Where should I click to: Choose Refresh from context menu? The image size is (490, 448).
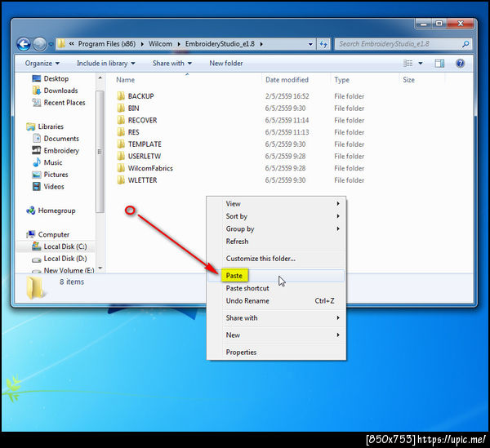click(276, 242)
